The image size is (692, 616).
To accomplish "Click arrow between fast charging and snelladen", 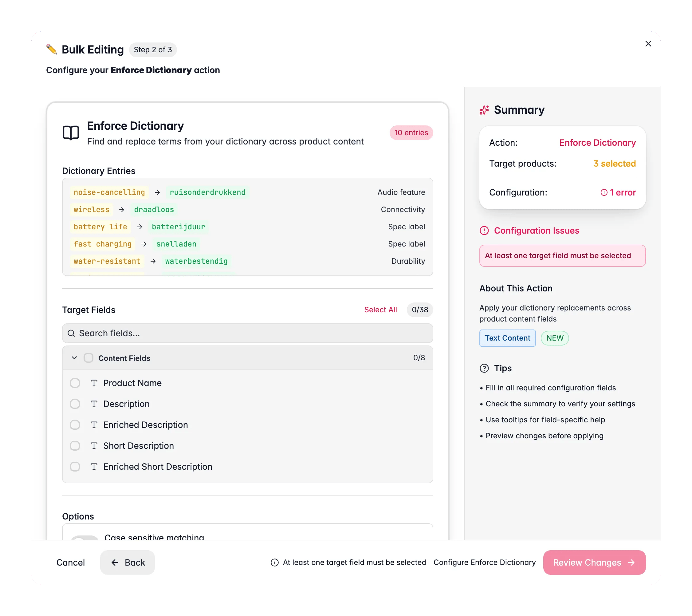I will point(144,244).
